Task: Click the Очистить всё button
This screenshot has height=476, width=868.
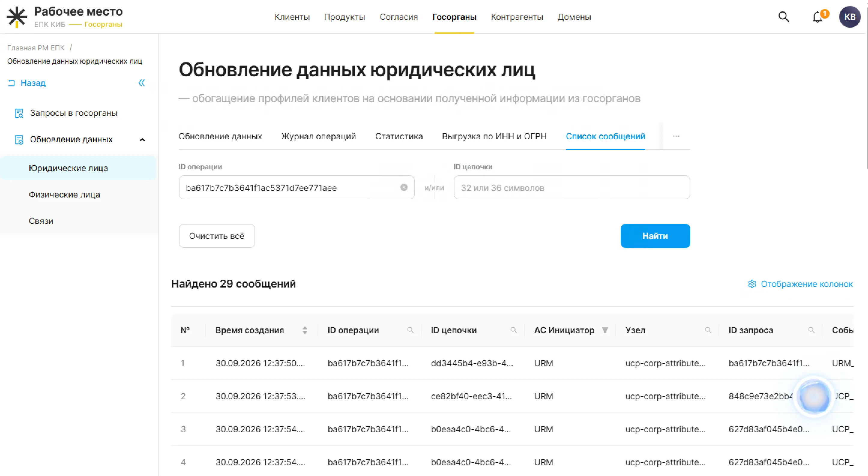Action: (217, 236)
